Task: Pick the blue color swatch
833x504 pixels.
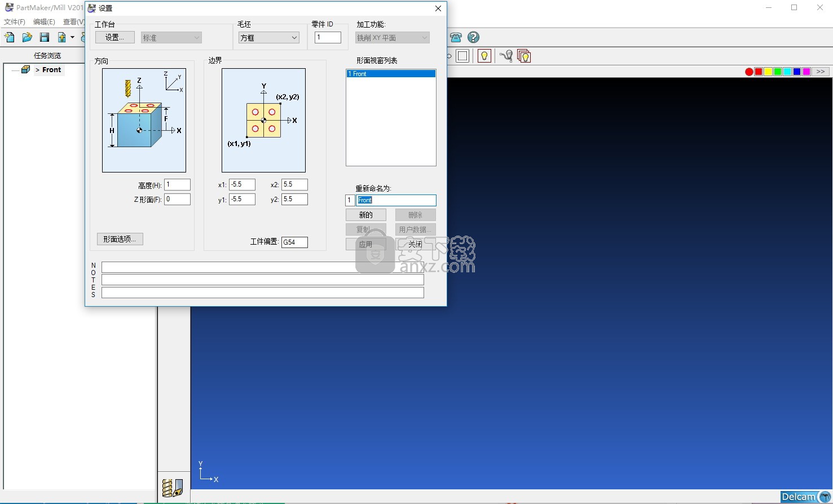Action: [x=797, y=72]
